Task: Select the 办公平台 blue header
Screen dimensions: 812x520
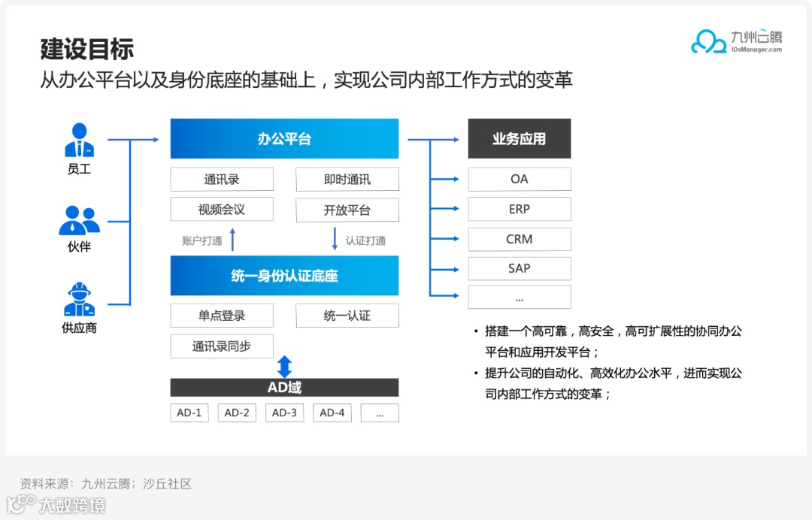Action: pos(284,139)
